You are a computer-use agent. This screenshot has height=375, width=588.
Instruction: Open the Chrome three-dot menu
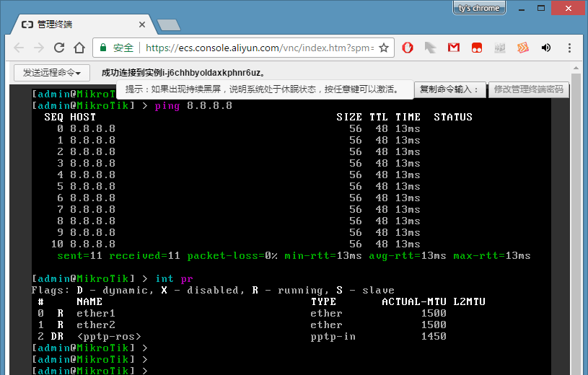[x=569, y=48]
